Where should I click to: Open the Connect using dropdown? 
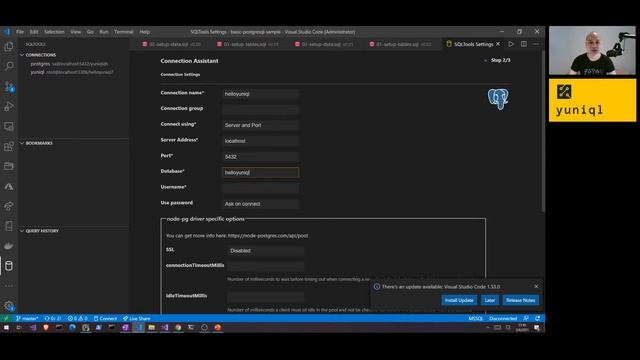pyautogui.click(x=260, y=125)
